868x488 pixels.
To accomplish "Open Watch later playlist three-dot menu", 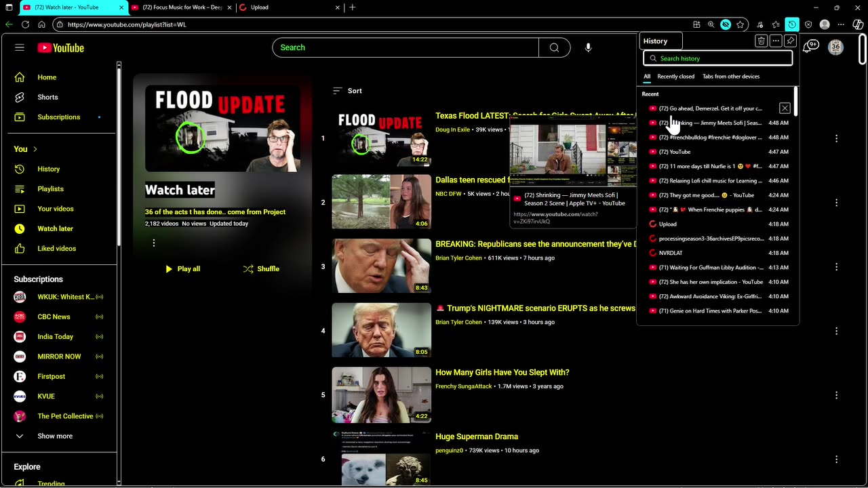I will 153,243.
